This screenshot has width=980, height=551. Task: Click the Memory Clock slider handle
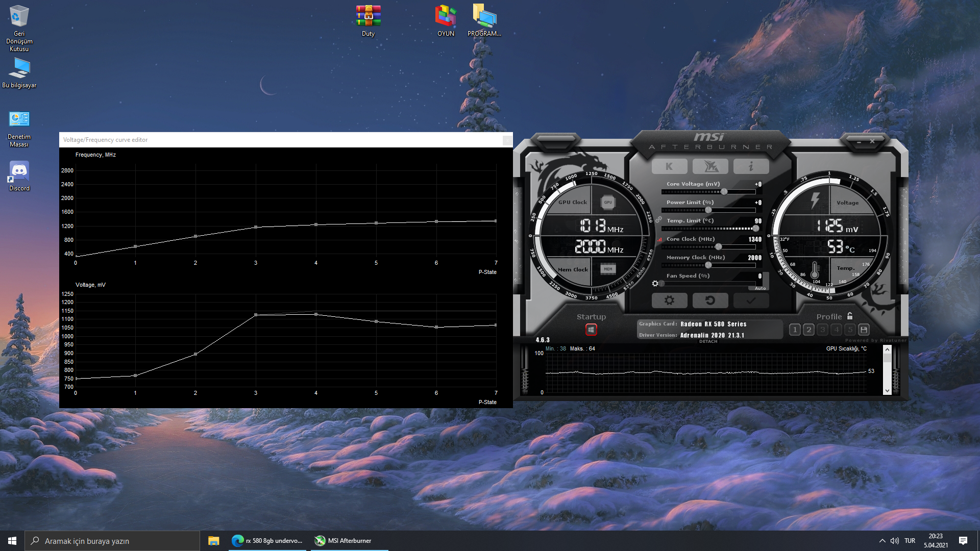click(708, 265)
